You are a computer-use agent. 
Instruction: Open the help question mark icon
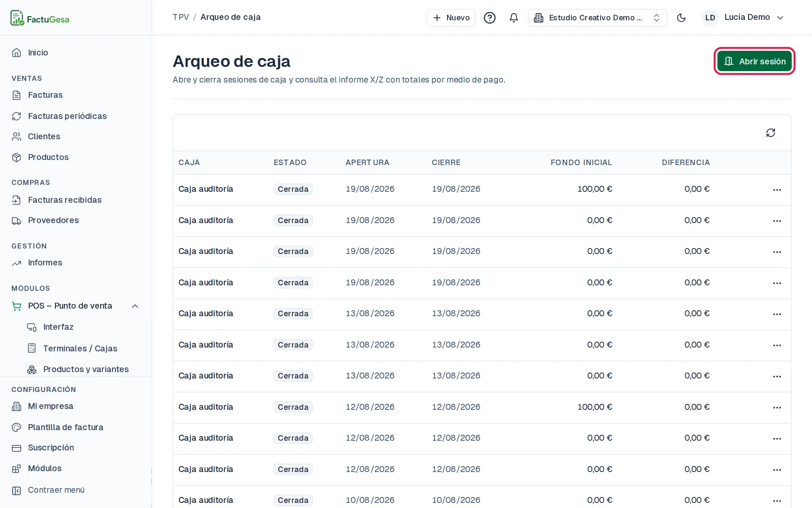(489, 18)
